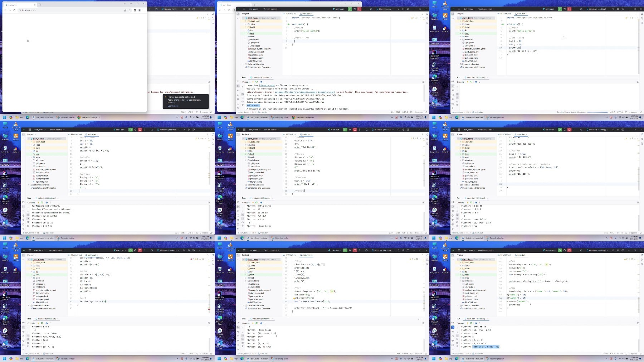Open main.dart run configuration dropdown in the Map-code IDE
This screenshot has height=362, width=644.
550,250
